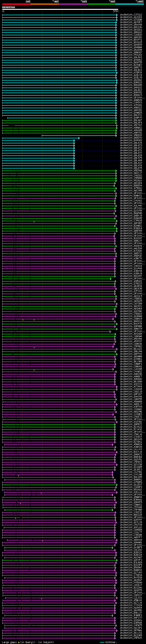Select the UniRef100_Q75D10 label
Viewport: 146px width, 644px height.
[x=131, y=188]
